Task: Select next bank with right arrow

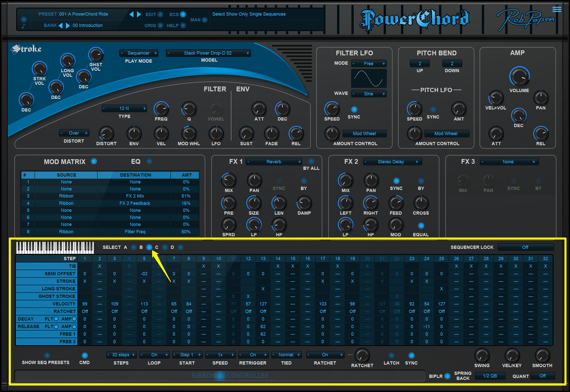Action: (x=68, y=25)
